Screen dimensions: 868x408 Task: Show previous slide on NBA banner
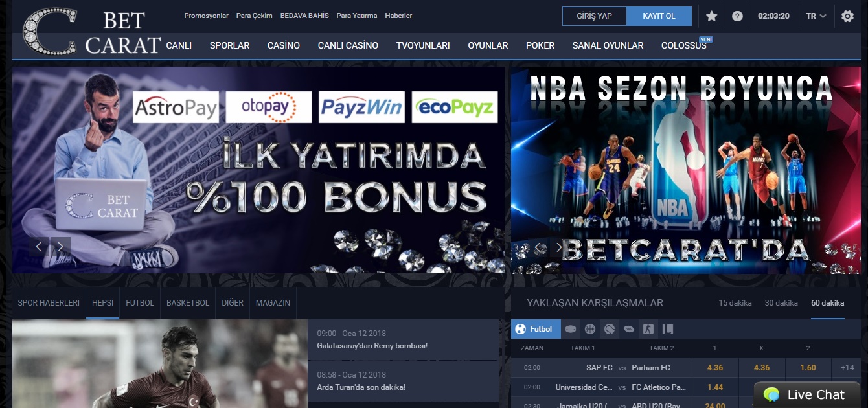pos(538,247)
